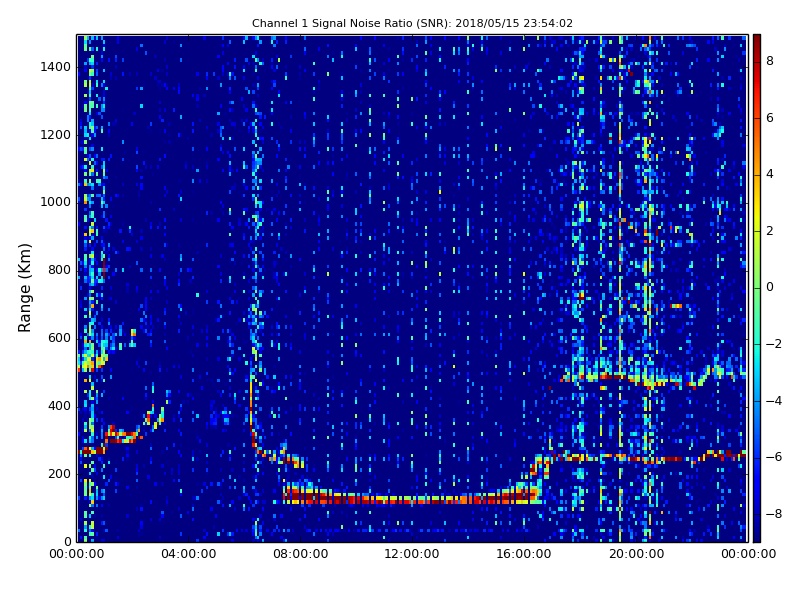Click the 200 tick label on the range axis
The image size is (800, 600).
[59, 473]
